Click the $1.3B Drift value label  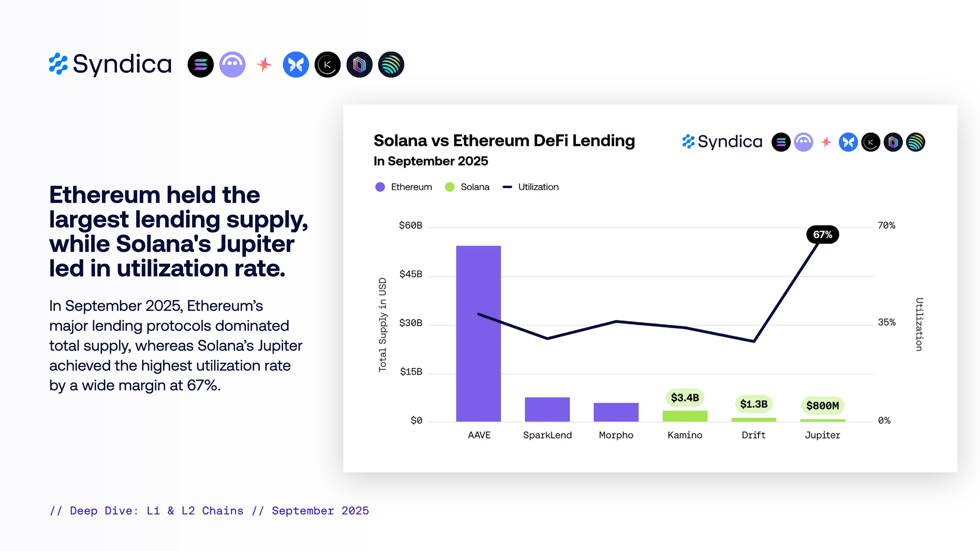pos(754,404)
